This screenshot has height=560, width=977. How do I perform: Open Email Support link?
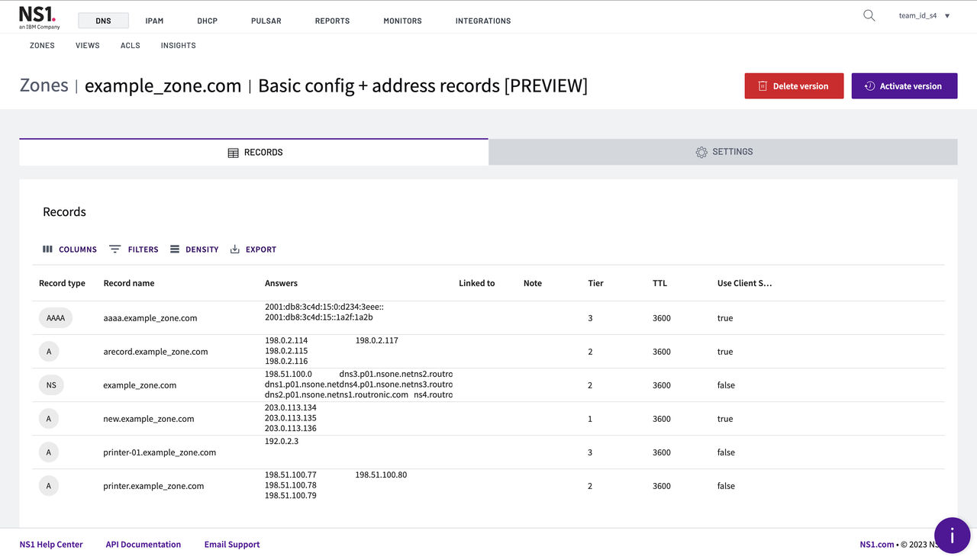click(232, 545)
